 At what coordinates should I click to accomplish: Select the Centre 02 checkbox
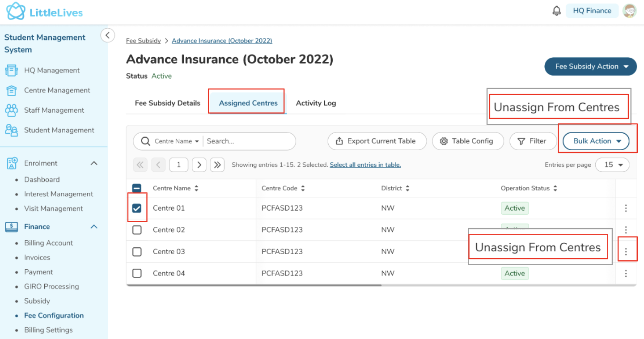click(x=137, y=230)
